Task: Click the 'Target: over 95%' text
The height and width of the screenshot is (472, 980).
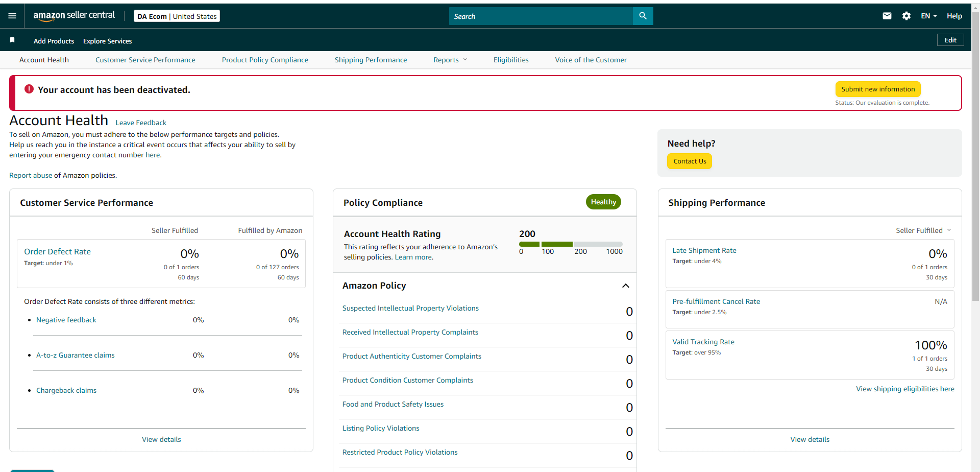Action: tap(696, 352)
